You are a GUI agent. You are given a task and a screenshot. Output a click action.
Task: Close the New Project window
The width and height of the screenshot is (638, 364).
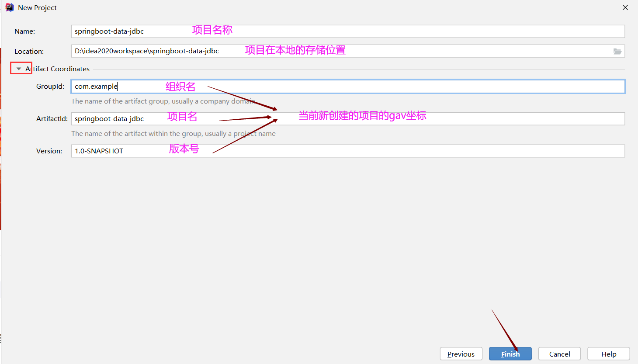625,7
